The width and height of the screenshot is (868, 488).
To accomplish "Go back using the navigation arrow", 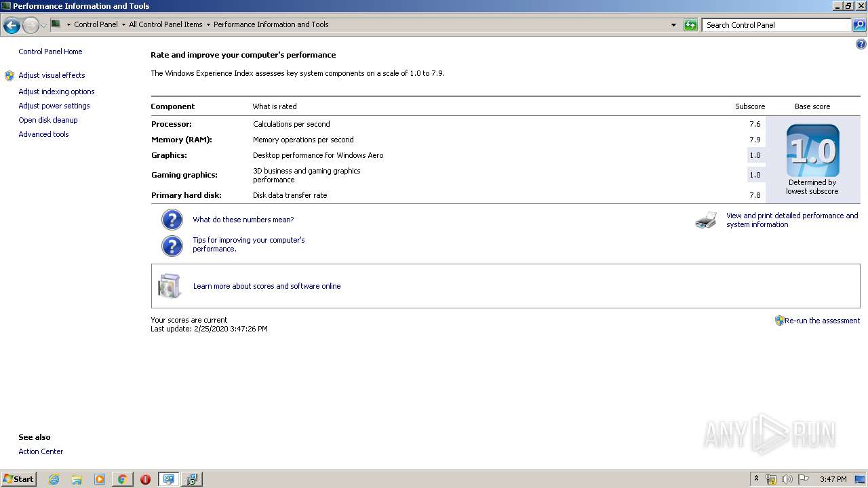I will [12, 26].
